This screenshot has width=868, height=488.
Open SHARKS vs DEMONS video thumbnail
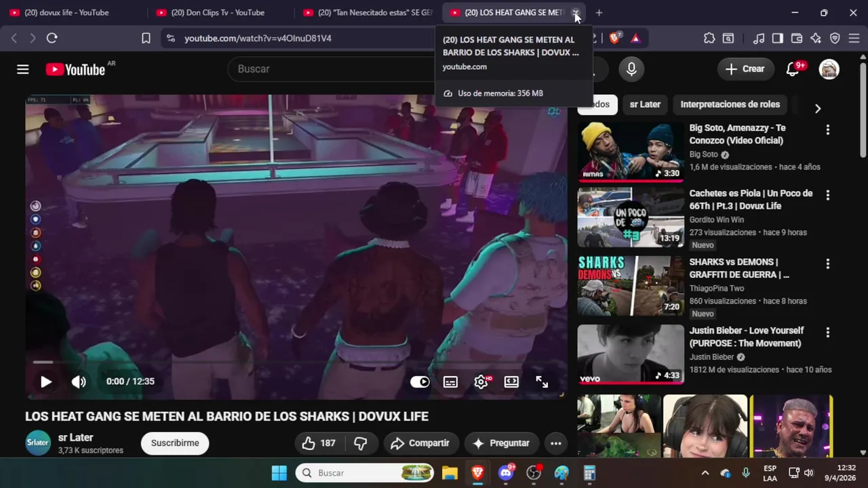631,285
